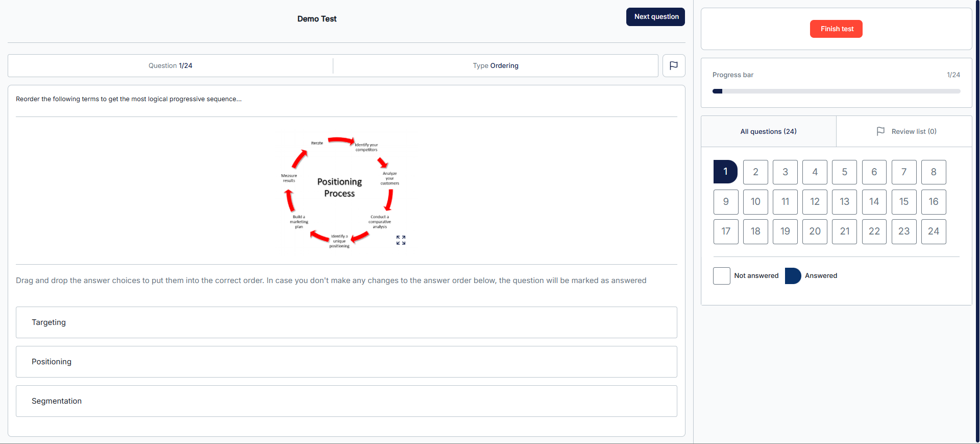Navigate to question 12

coord(815,202)
